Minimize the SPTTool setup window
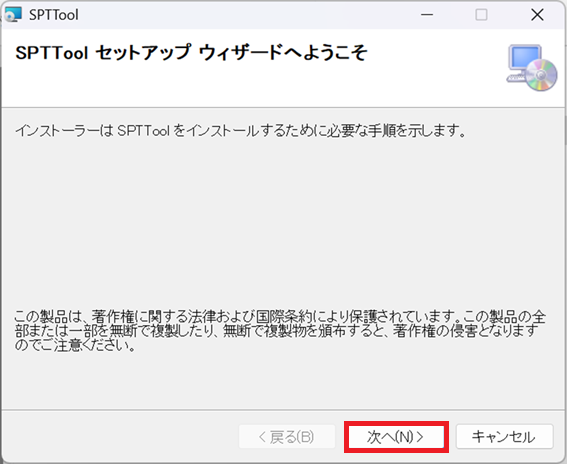This screenshot has width=567, height=464. coord(427,15)
